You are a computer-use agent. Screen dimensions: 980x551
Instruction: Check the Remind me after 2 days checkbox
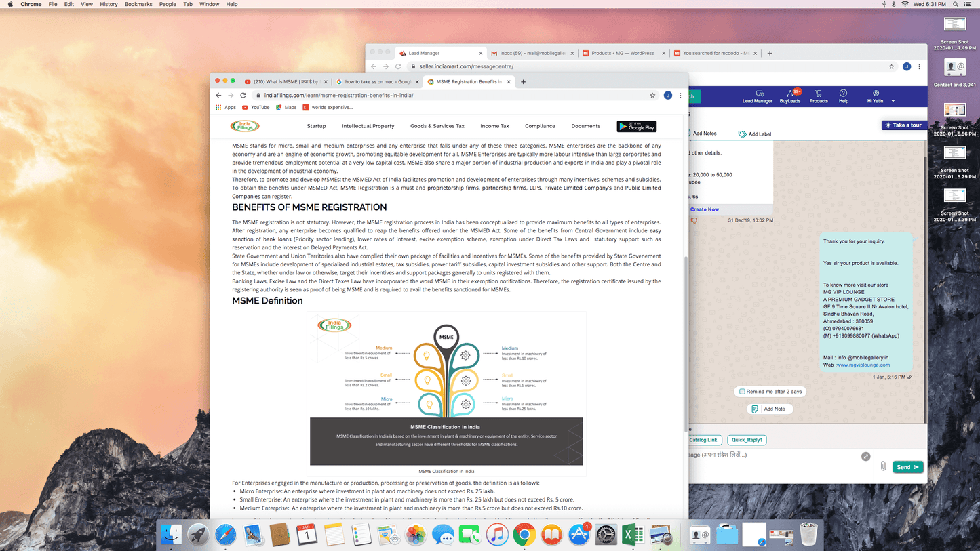pyautogui.click(x=742, y=392)
